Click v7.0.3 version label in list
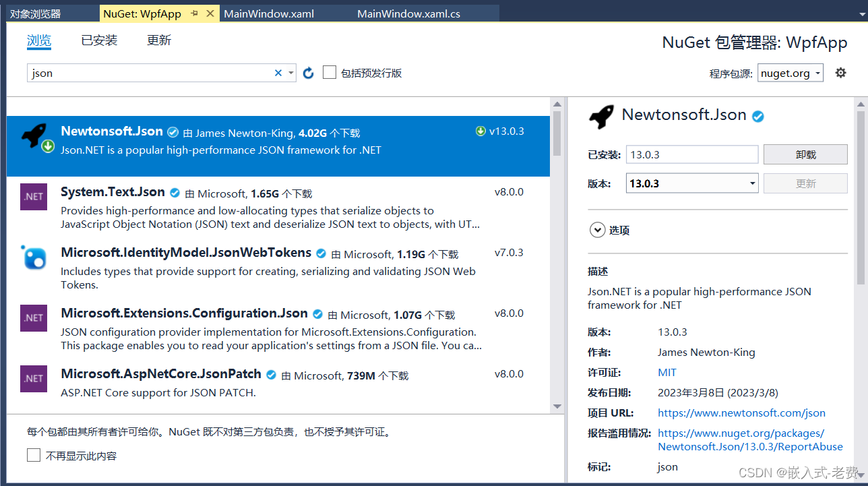Image resolution: width=868 pixels, height=486 pixels. [x=509, y=253]
